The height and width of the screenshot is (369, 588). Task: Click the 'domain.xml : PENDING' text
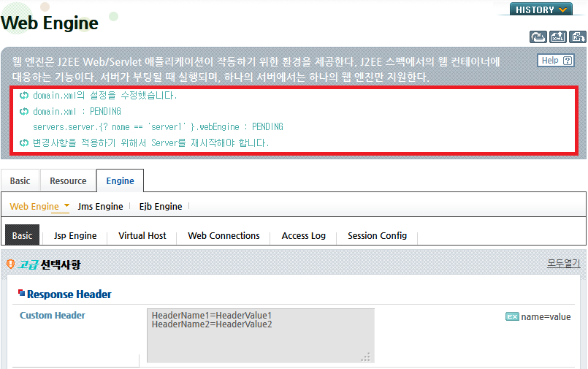(77, 111)
